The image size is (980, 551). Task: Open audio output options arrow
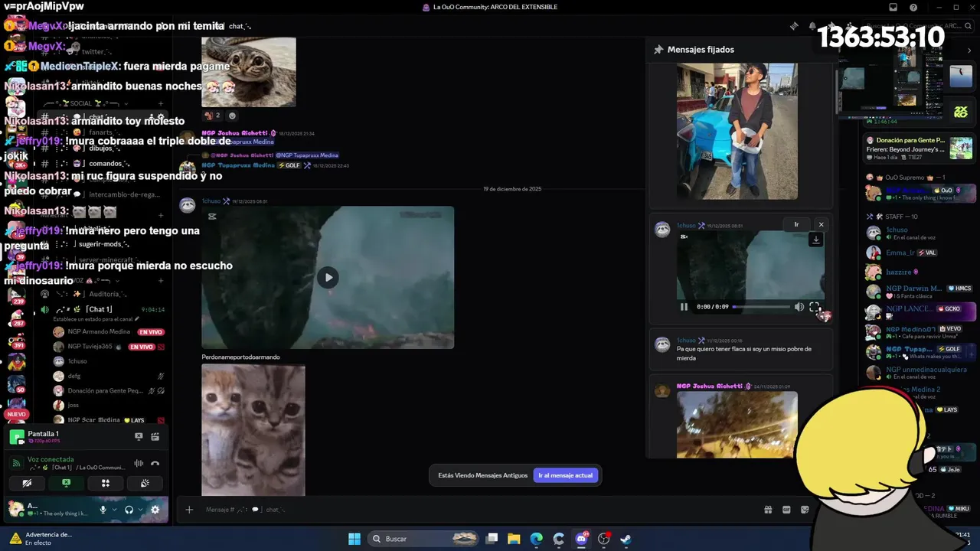point(139,510)
